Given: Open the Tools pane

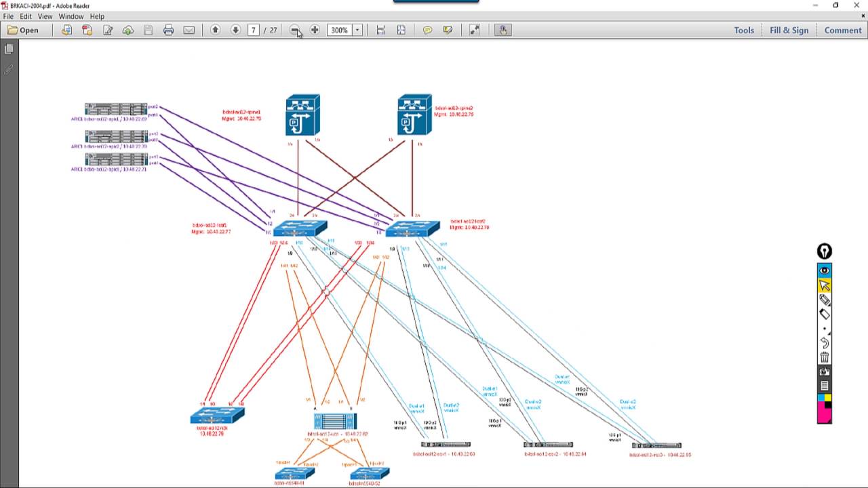Looking at the screenshot, I should 744,30.
